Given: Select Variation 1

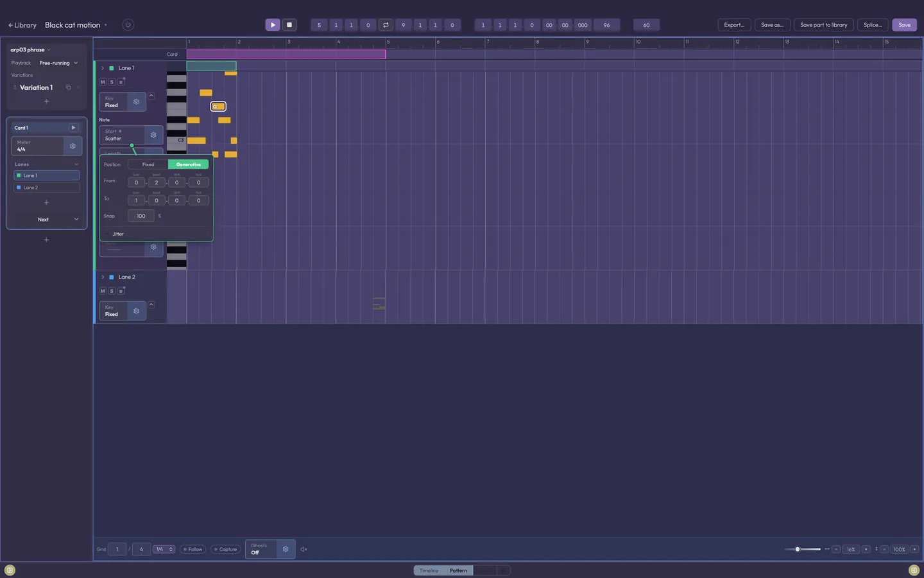Looking at the screenshot, I should (x=37, y=87).
